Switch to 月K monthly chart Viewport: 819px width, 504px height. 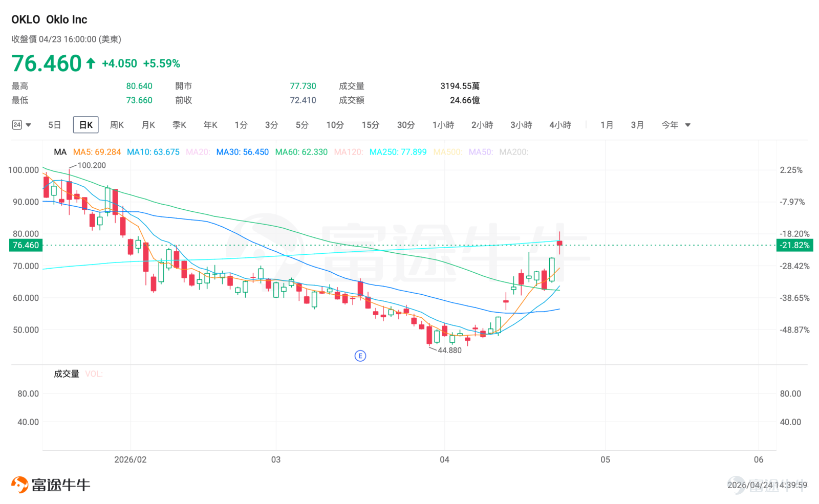coord(148,125)
